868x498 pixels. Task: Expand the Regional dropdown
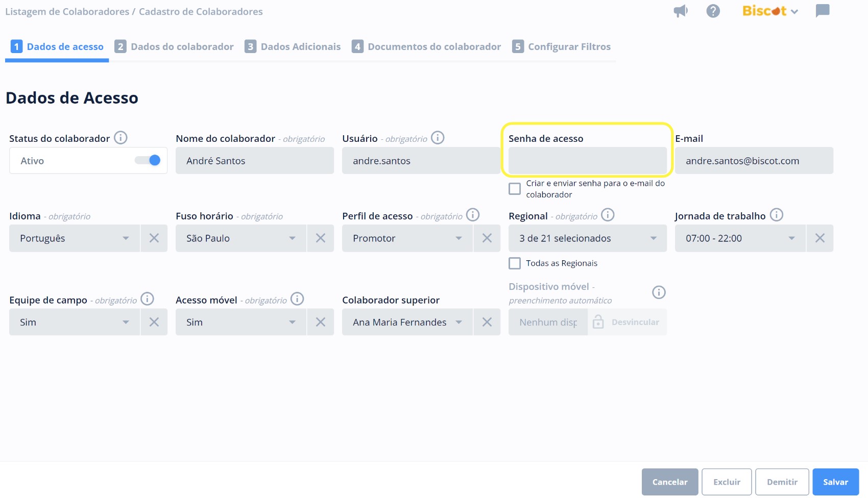tap(587, 238)
